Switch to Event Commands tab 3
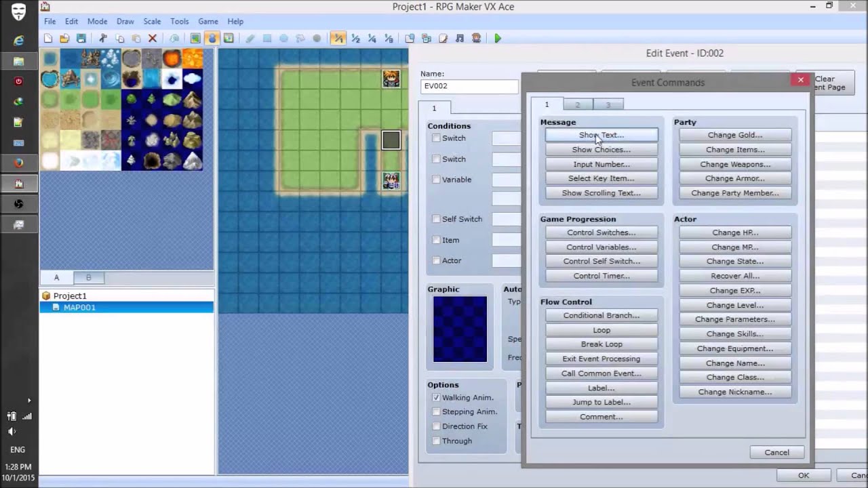This screenshot has width=868, height=488. (608, 104)
